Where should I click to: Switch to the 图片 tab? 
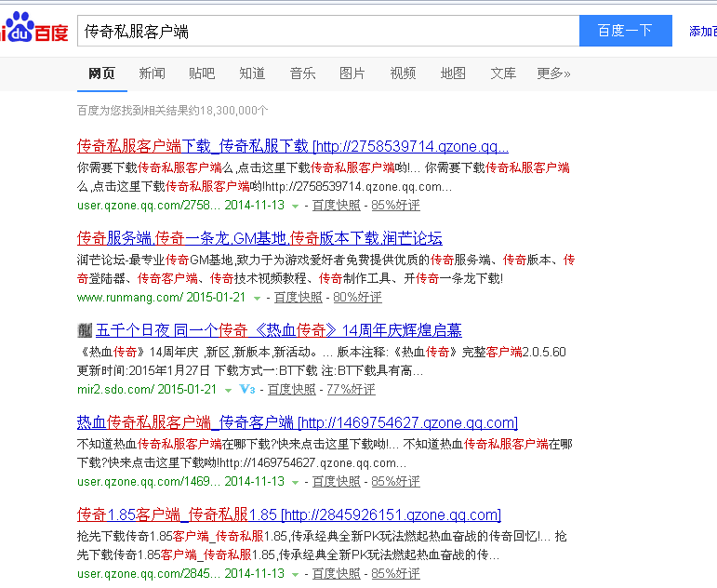click(352, 73)
